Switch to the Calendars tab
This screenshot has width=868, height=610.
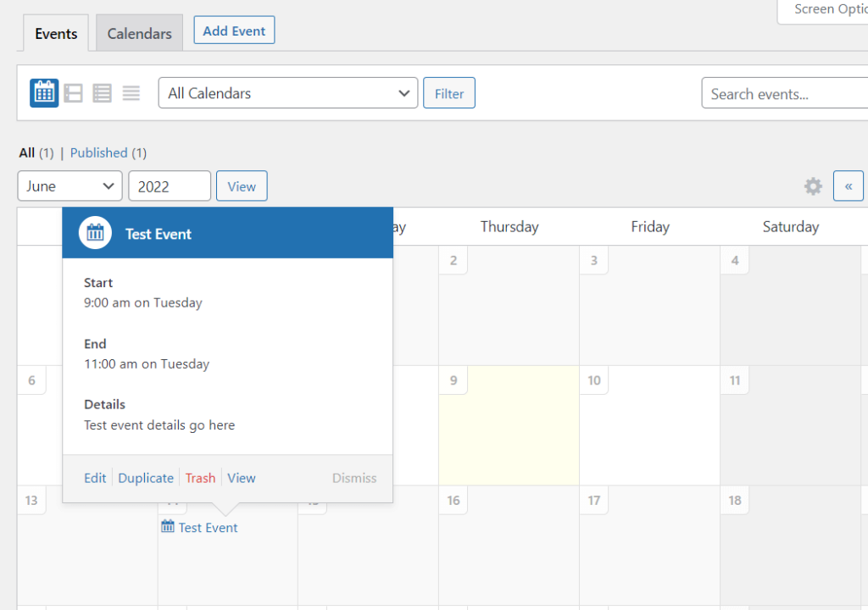click(139, 33)
